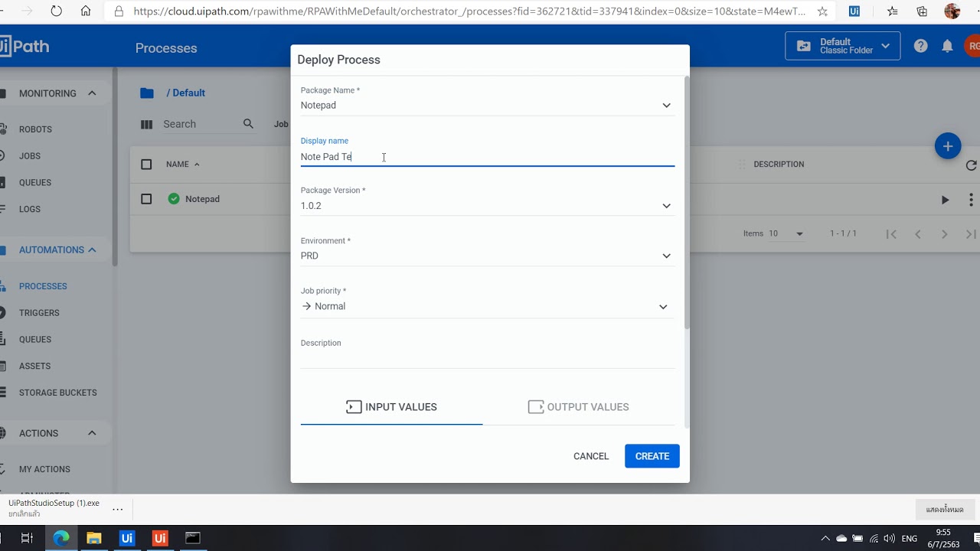Open Default folder icon in breadcrumb

click(x=147, y=93)
